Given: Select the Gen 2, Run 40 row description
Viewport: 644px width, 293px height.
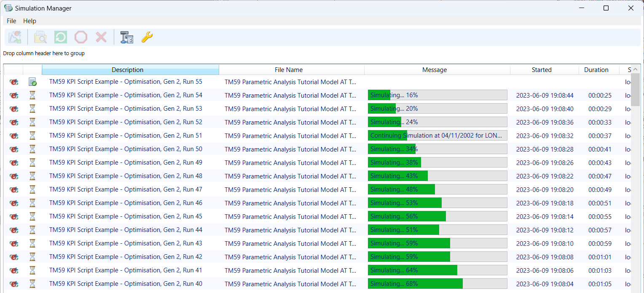Looking at the screenshot, I should 126,284.
